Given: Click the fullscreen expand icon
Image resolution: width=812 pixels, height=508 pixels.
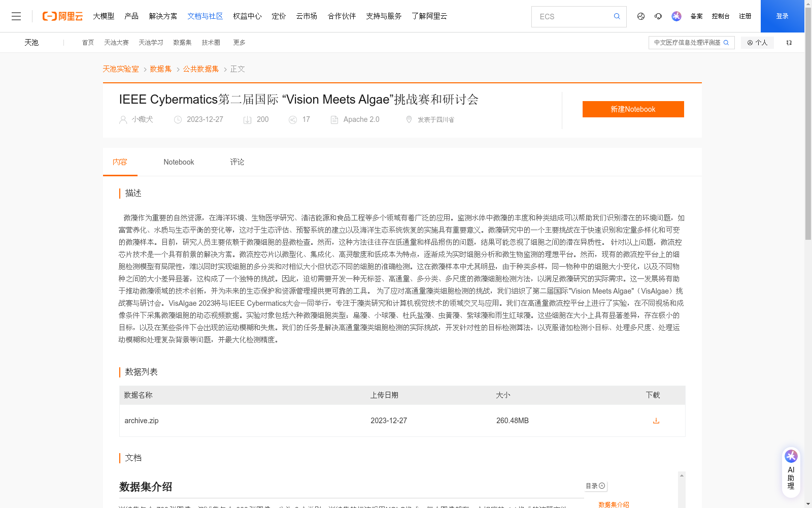Looking at the screenshot, I should (789, 43).
